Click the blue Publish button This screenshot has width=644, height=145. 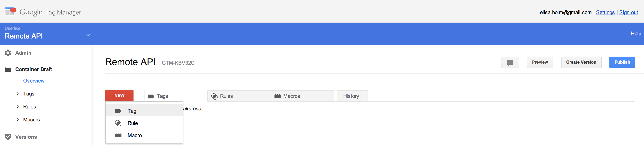click(x=622, y=62)
